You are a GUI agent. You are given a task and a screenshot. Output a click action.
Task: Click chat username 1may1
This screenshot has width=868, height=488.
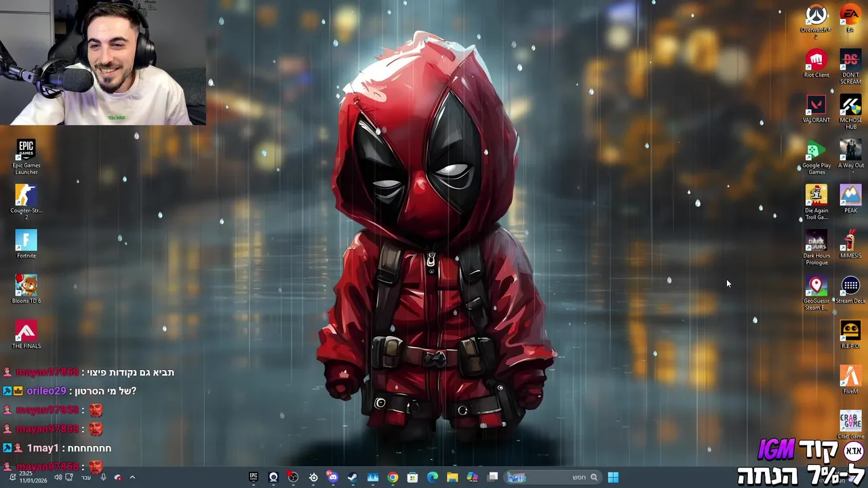coord(41,448)
